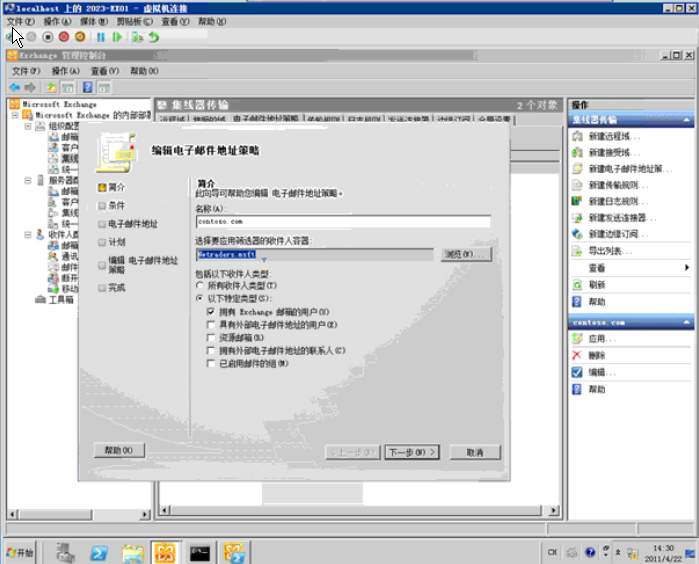Viewport: 699px width, 564px height.
Task: Click the wizard's 帮助 button
Action: tap(119, 450)
